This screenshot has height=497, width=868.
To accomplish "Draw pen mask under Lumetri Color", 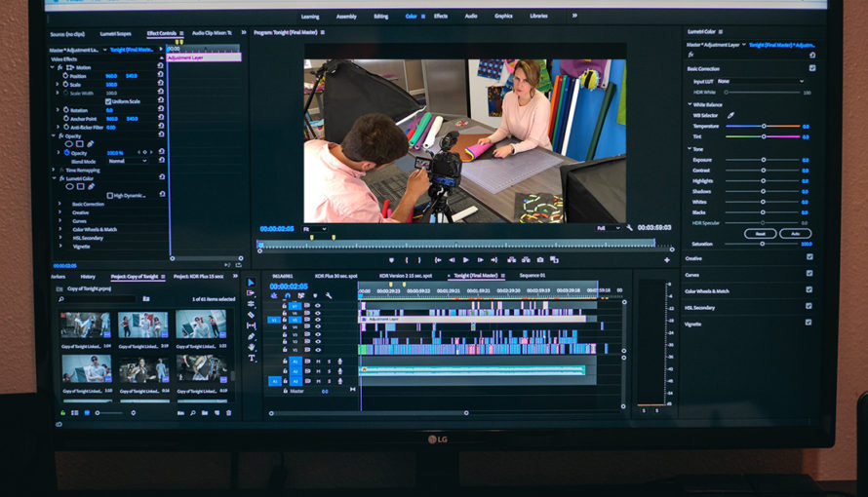I will [91, 186].
